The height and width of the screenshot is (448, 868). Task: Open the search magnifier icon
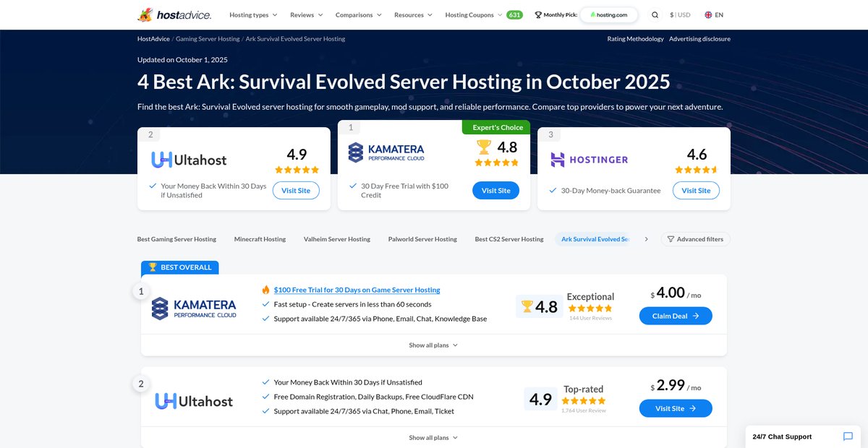click(655, 14)
